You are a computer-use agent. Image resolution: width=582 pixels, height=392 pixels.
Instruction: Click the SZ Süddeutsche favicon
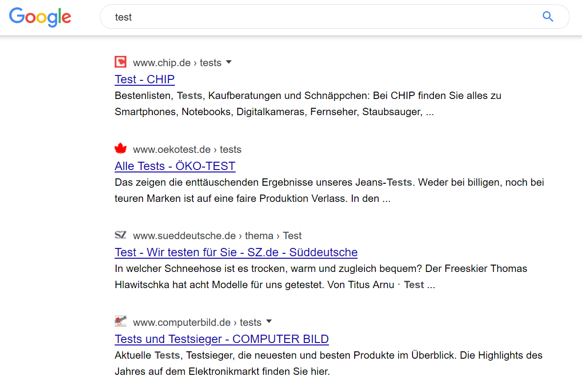pyautogui.click(x=121, y=235)
